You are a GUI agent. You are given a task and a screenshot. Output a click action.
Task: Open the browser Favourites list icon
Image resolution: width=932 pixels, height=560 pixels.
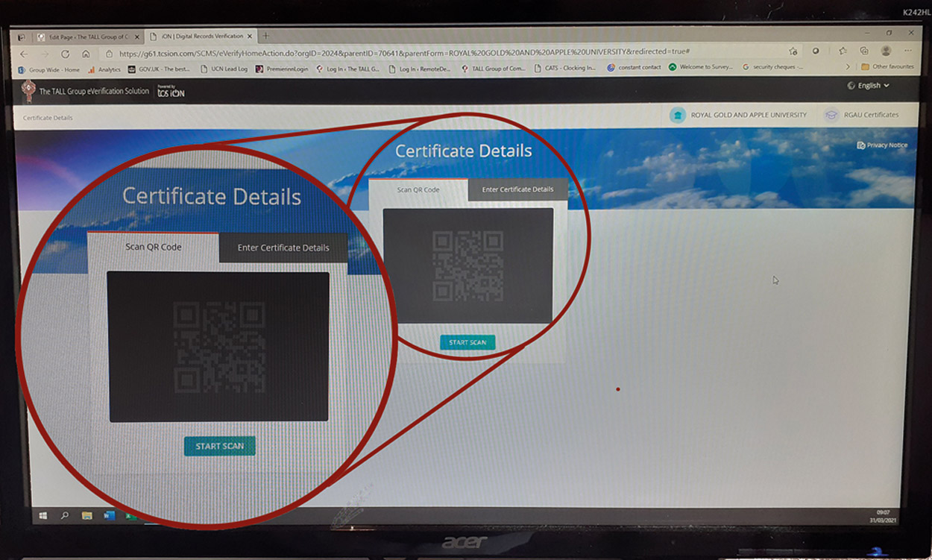843,51
